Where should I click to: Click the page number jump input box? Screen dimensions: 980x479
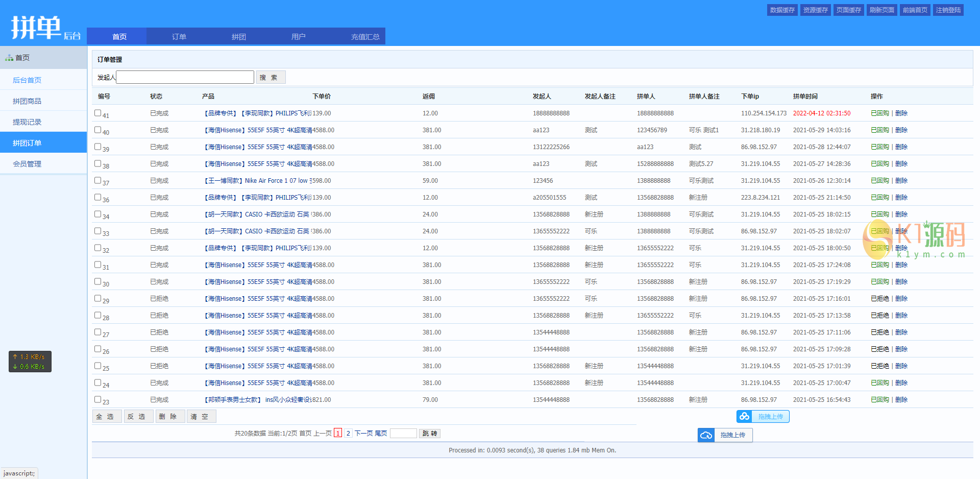click(403, 434)
